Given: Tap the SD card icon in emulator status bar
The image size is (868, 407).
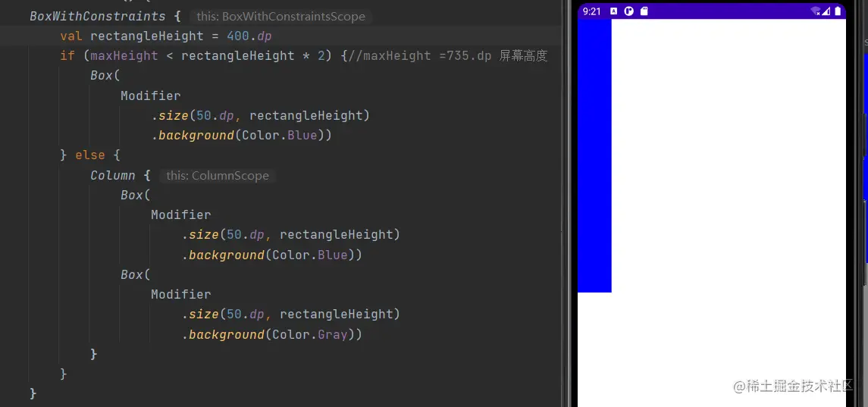Looking at the screenshot, I should tap(644, 11).
